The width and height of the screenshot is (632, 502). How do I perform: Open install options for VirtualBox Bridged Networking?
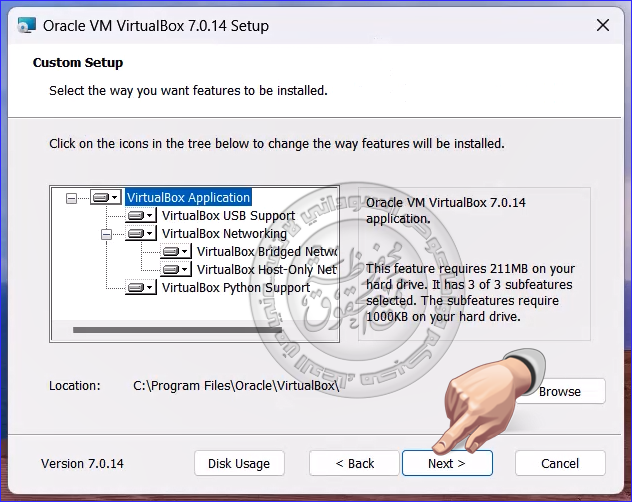pos(175,252)
